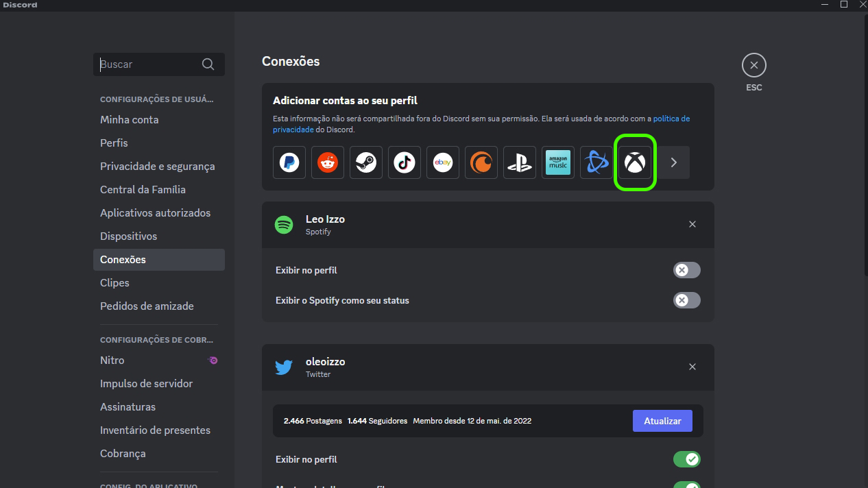Click the Twitter bird icon
The image size is (868, 488).
click(284, 367)
